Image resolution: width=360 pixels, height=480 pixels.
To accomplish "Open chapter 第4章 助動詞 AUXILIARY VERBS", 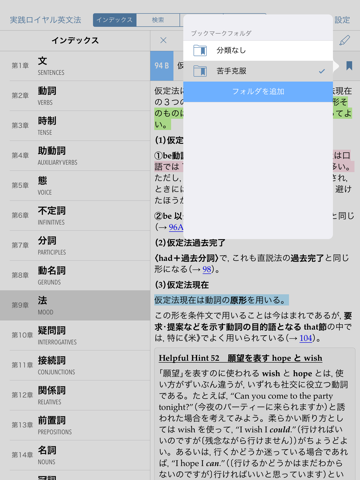I will (x=75, y=156).
